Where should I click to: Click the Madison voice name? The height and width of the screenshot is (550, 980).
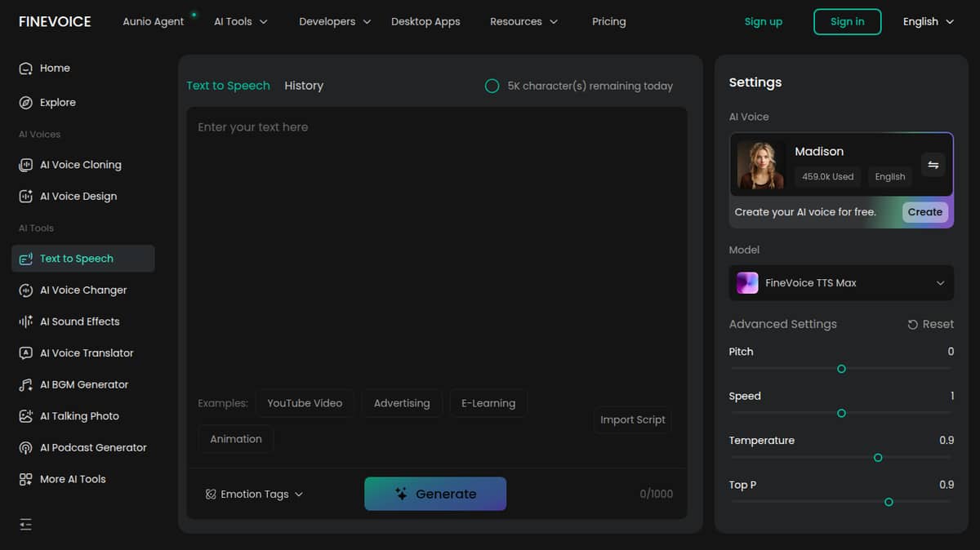(819, 152)
